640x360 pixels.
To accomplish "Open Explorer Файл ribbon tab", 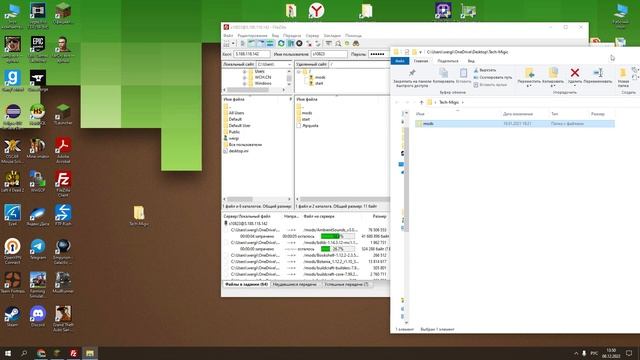I will (x=400, y=61).
